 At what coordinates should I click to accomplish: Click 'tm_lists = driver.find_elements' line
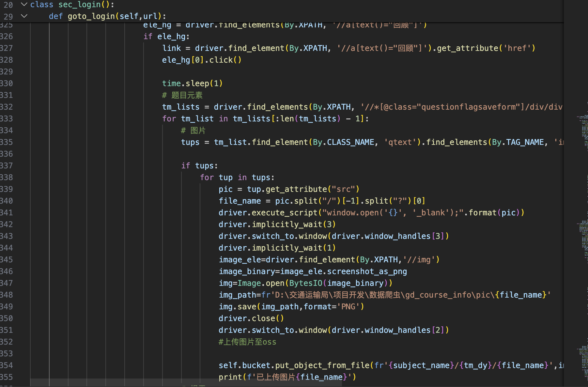362,107
